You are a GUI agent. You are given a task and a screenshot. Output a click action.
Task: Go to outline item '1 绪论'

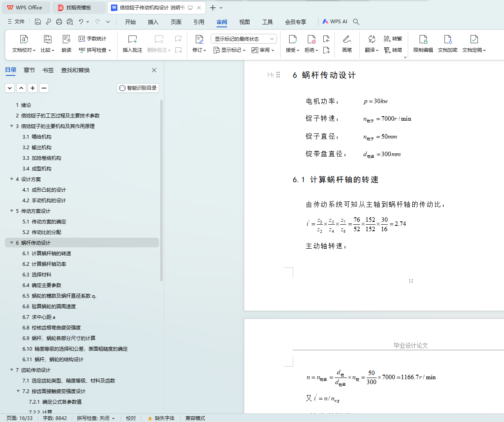coord(23,105)
